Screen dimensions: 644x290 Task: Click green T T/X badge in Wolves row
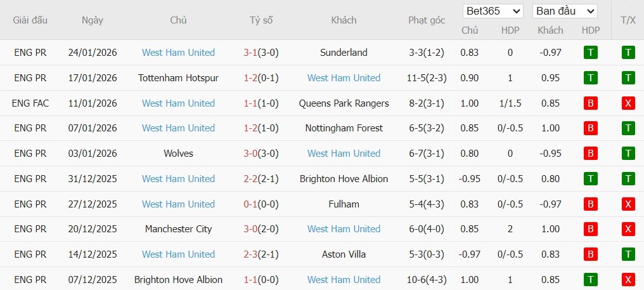pyautogui.click(x=628, y=154)
